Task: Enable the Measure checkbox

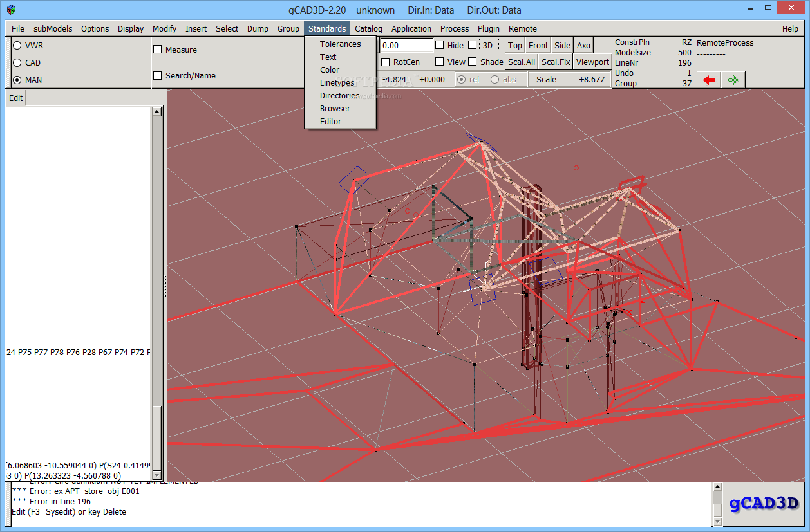Action: 158,50
